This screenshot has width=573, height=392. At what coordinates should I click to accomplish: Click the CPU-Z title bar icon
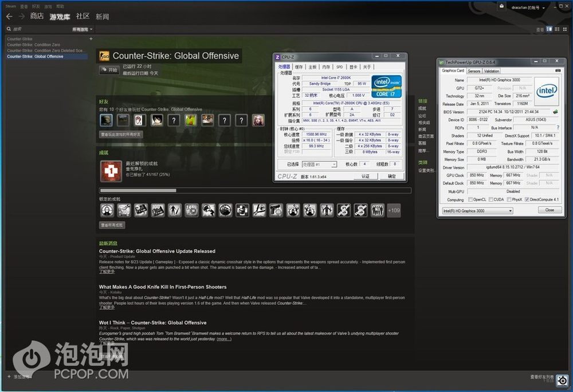click(277, 57)
